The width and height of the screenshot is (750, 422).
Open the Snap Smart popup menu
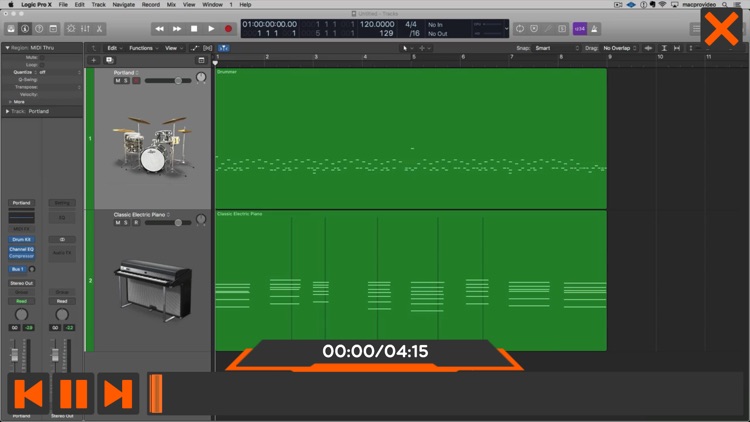coord(556,48)
